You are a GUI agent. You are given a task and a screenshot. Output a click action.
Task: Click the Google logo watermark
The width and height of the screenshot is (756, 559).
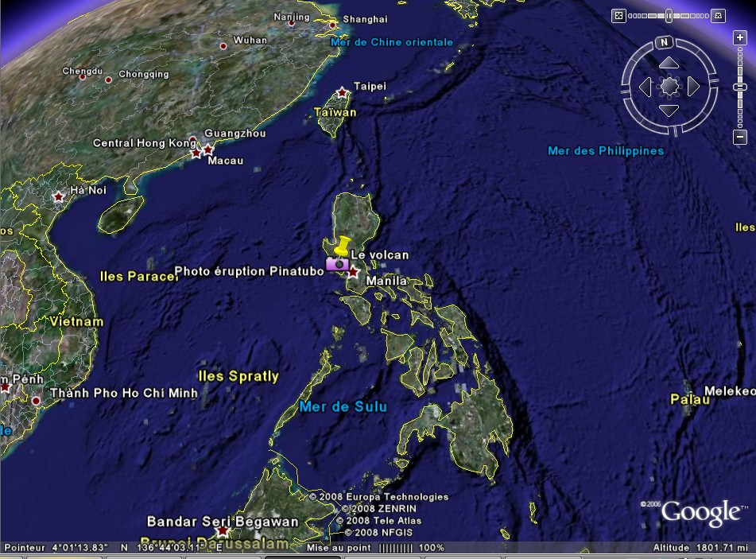tap(700, 513)
